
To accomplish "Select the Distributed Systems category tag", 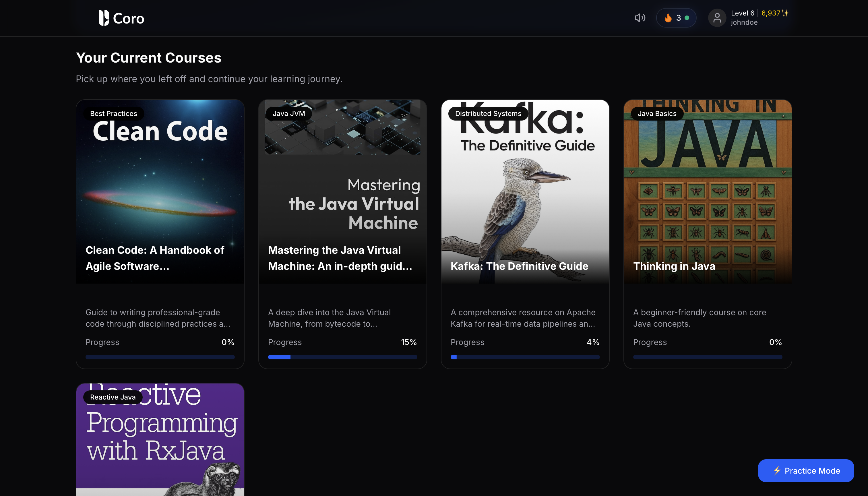I will [488, 113].
